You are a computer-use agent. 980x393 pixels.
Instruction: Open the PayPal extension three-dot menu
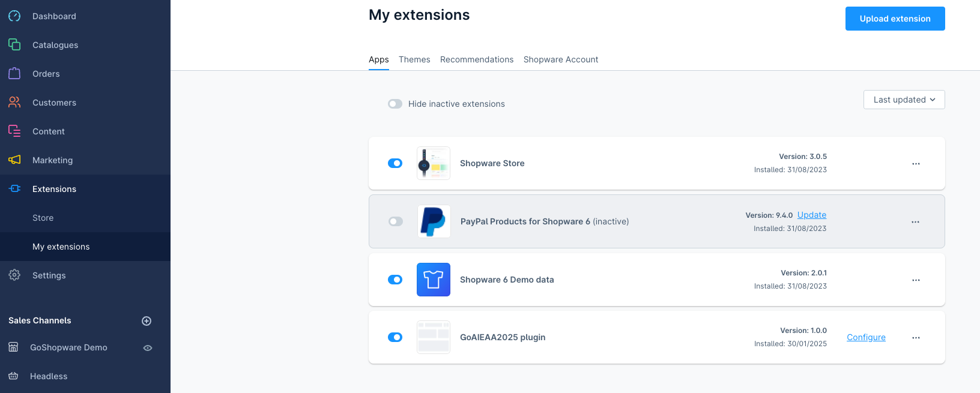(915, 222)
